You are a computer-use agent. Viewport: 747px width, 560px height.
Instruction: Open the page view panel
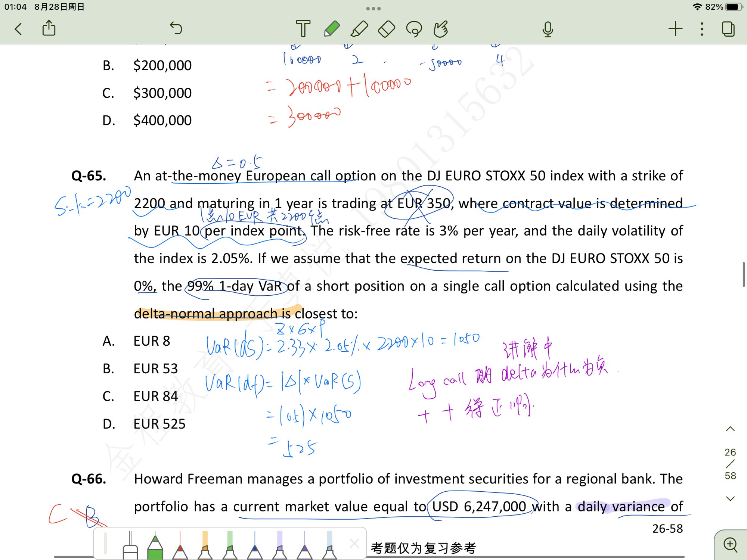coord(728,29)
